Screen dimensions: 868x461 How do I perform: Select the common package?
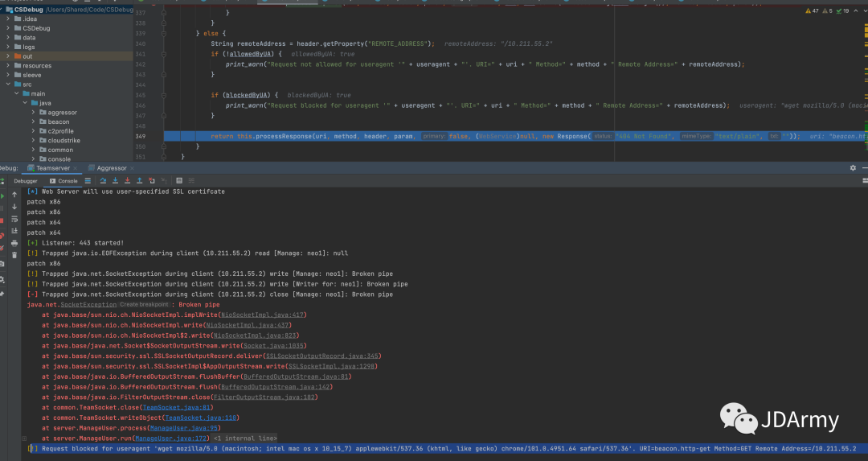pyautogui.click(x=60, y=150)
